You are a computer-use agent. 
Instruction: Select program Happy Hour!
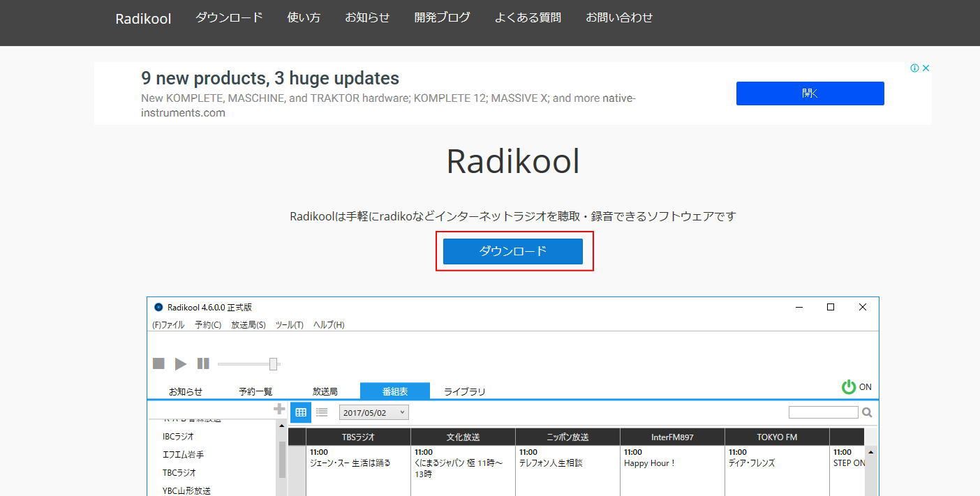(x=650, y=463)
